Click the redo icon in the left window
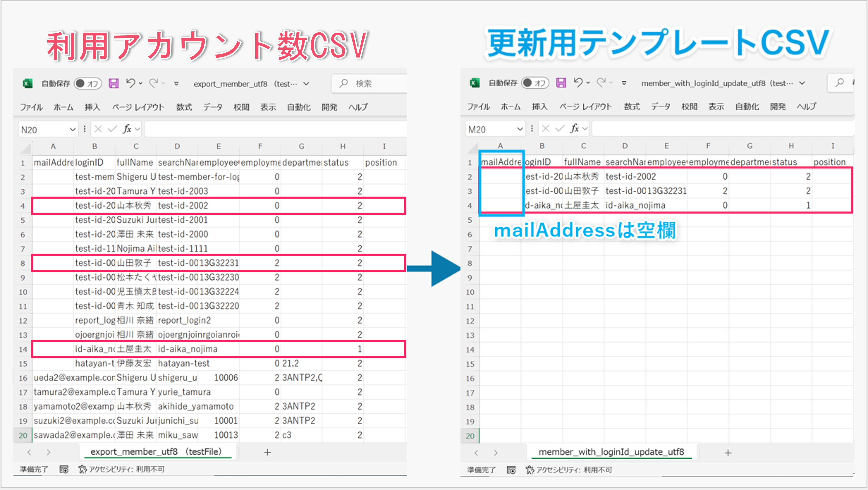This screenshot has height=490, width=868. coord(154,83)
